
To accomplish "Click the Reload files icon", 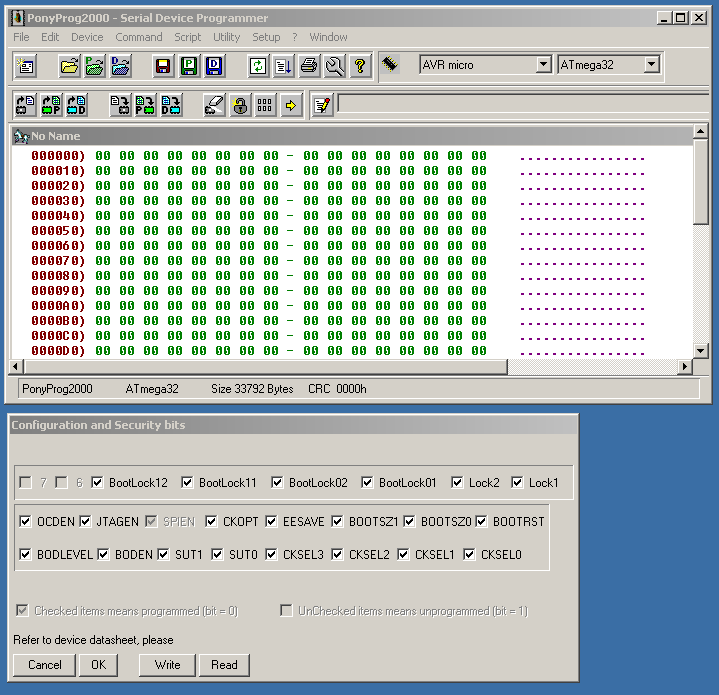I will point(258,66).
